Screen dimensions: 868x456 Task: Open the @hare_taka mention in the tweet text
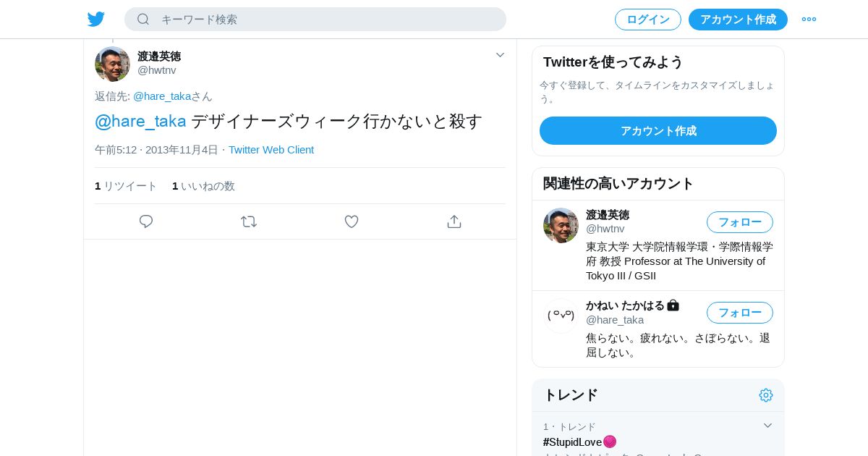[140, 121]
